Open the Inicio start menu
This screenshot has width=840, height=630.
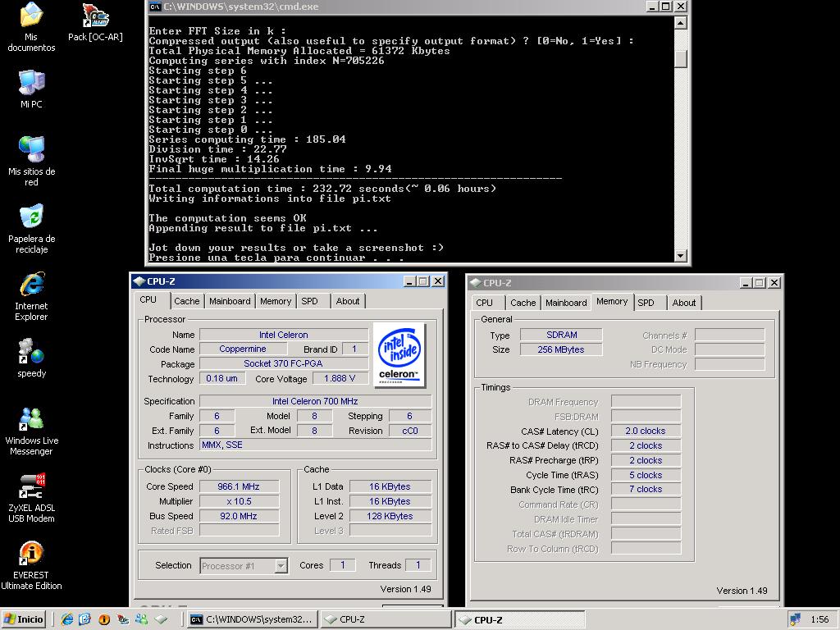[24, 619]
